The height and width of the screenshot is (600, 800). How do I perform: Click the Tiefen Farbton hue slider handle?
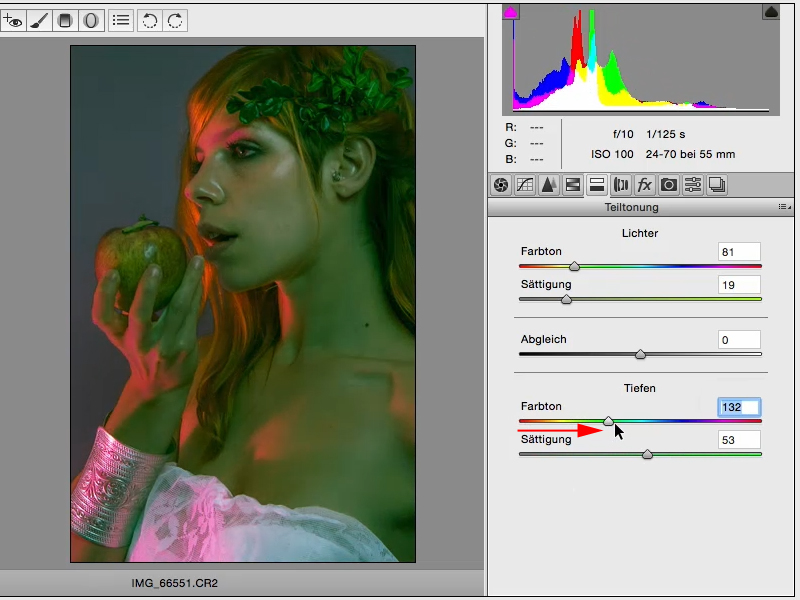click(x=608, y=421)
